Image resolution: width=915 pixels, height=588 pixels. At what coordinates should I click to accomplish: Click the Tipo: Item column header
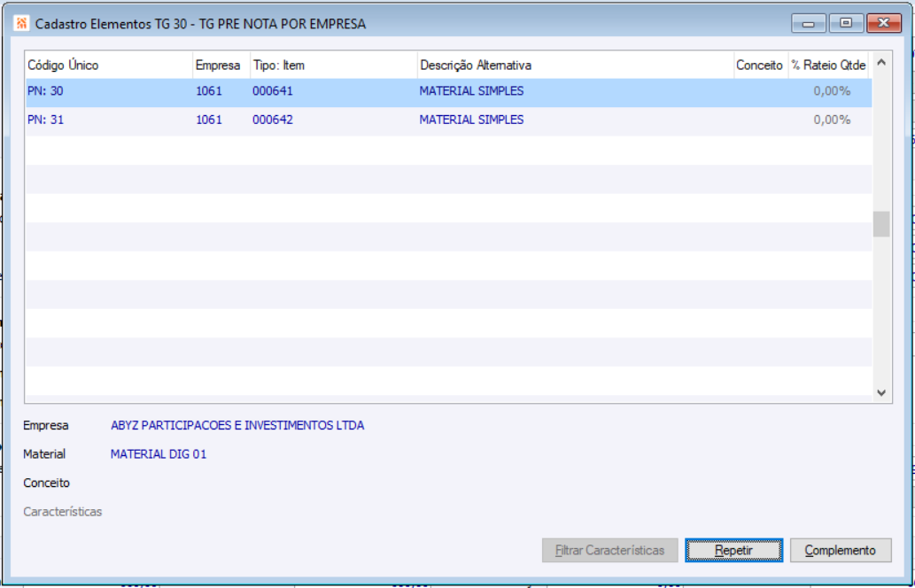pyautogui.click(x=333, y=66)
